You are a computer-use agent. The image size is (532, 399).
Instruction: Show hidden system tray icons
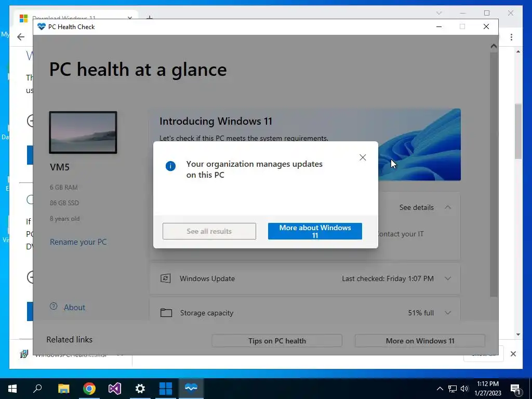click(x=440, y=389)
